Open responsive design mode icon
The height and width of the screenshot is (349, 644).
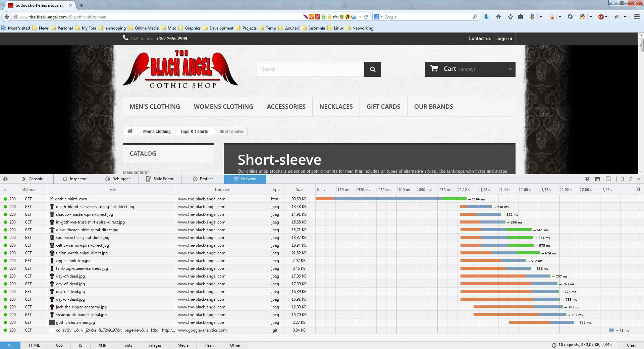pos(608,179)
